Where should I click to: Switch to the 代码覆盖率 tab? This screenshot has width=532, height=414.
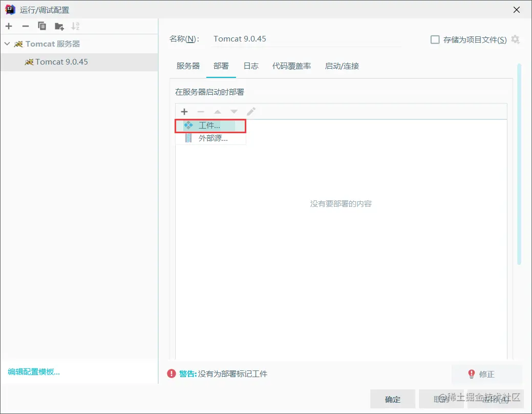[x=292, y=66]
